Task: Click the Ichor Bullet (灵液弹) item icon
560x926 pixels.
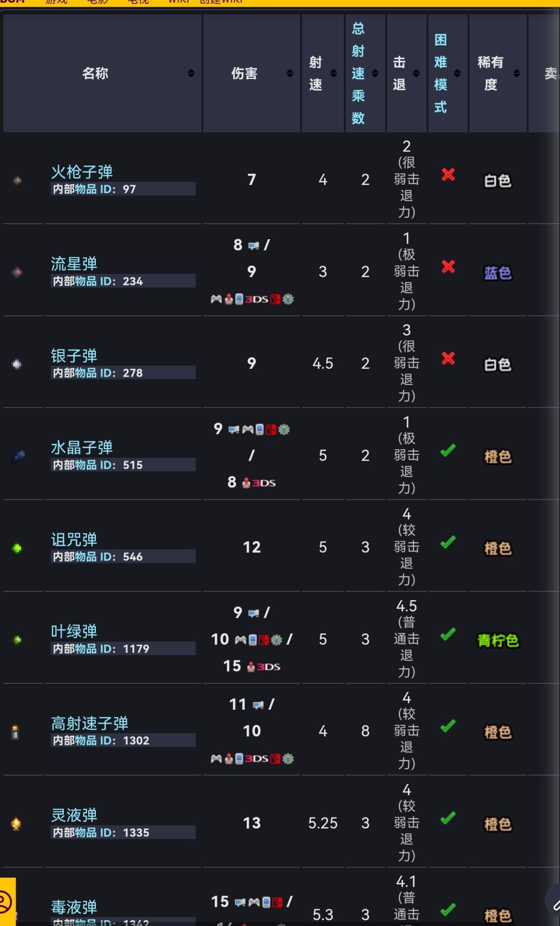Action: 16,824
